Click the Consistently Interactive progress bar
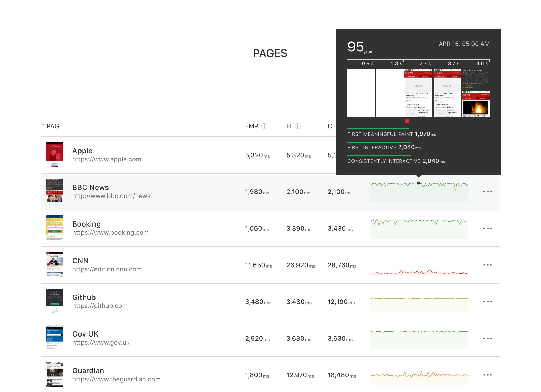This screenshot has height=392, width=541. pyautogui.click(x=379, y=155)
